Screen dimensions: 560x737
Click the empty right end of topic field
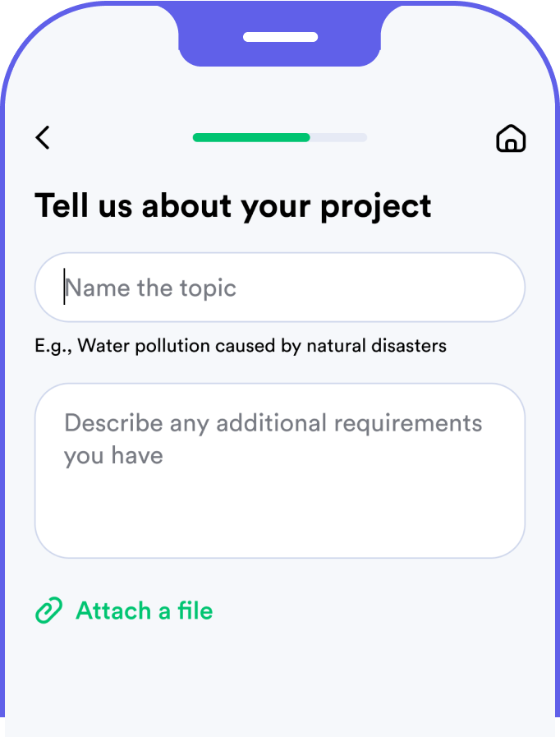pyautogui.click(x=460, y=288)
